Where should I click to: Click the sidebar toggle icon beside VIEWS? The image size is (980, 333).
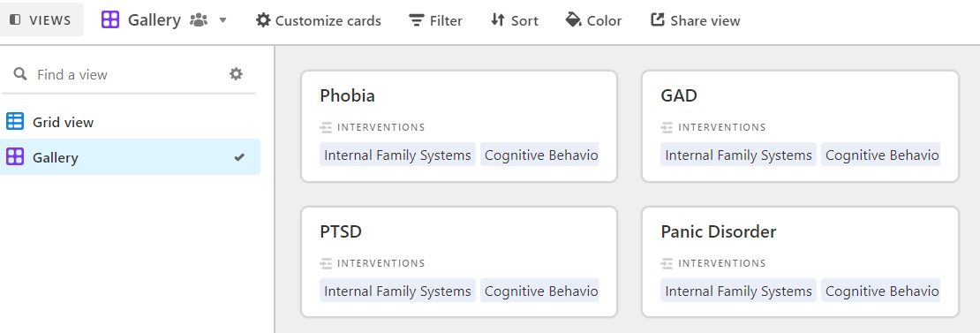coord(15,20)
